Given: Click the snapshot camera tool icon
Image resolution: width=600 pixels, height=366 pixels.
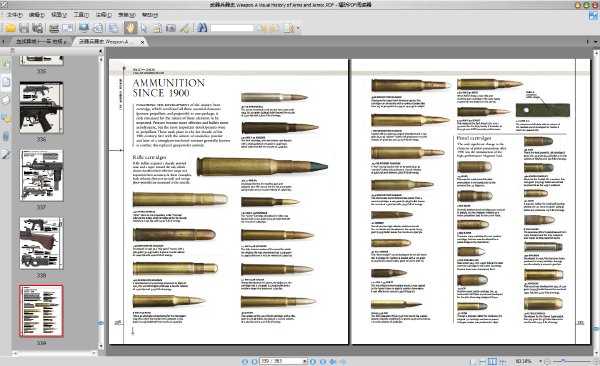Looking at the screenshot, I should point(171,28).
